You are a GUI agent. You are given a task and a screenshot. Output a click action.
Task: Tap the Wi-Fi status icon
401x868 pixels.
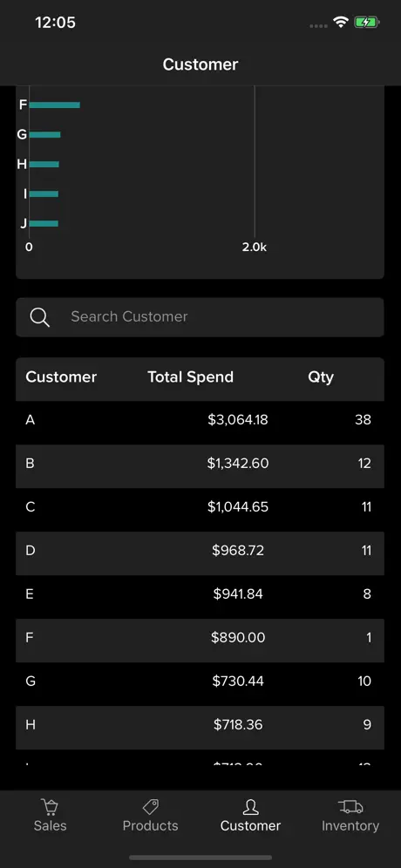coord(341,22)
